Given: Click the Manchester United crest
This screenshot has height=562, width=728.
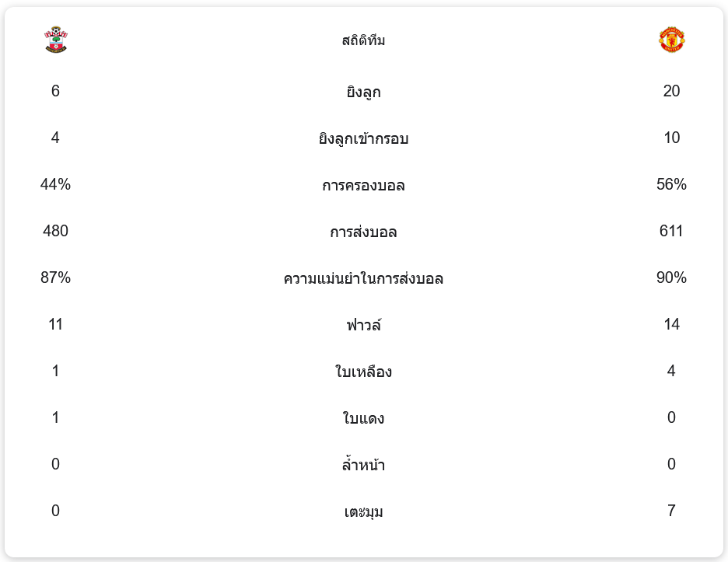Looking at the screenshot, I should 671,40.
